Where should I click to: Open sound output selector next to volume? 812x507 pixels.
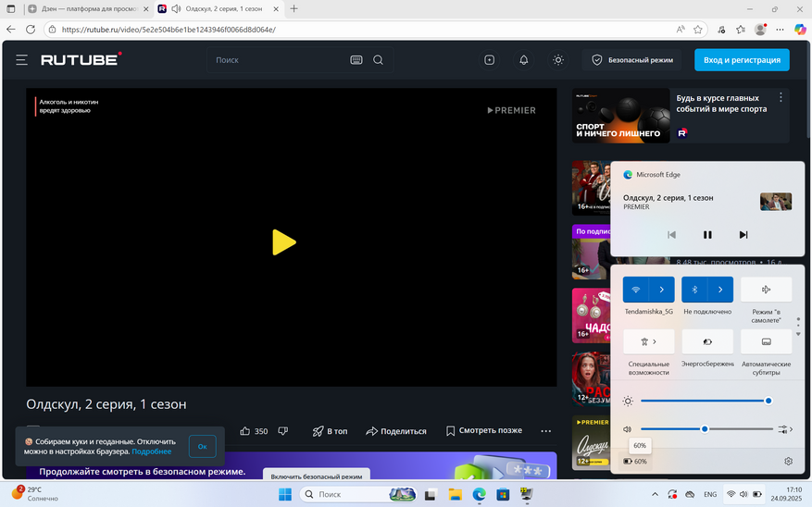point(785,429)
